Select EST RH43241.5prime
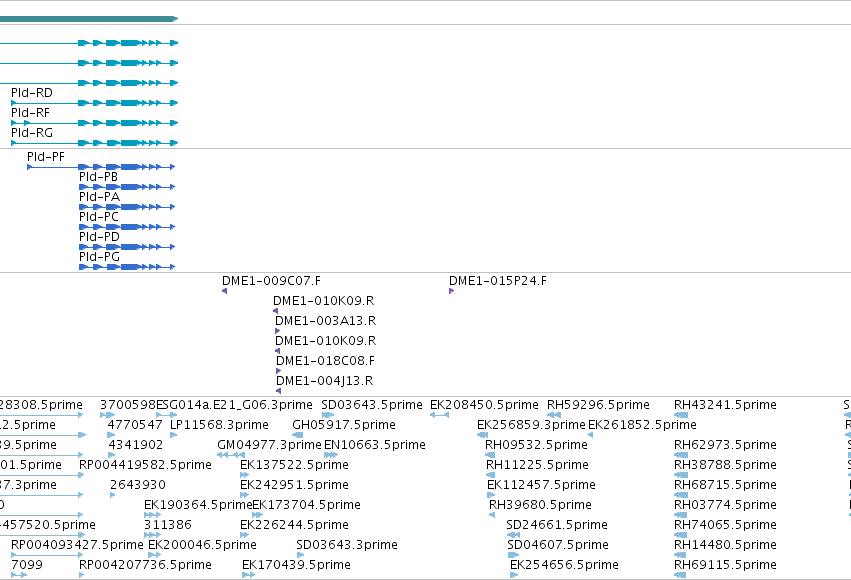Viewport: 851px width, 580px height. (x=725, y=405)
